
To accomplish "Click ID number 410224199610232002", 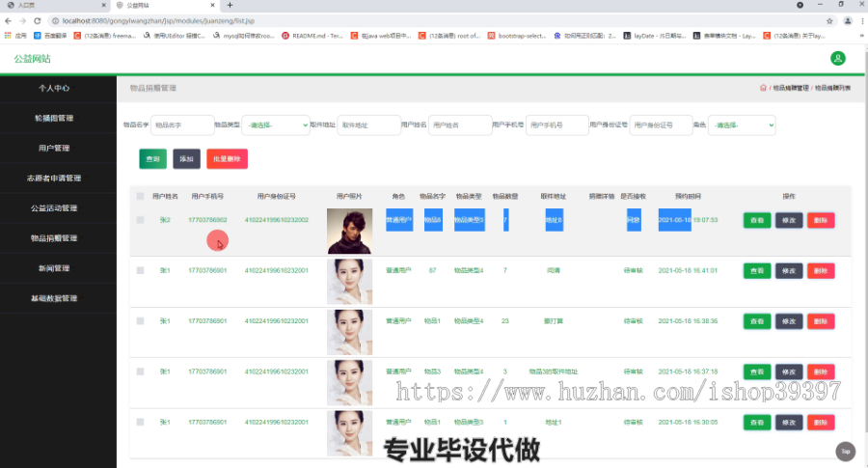I will 276,220.
